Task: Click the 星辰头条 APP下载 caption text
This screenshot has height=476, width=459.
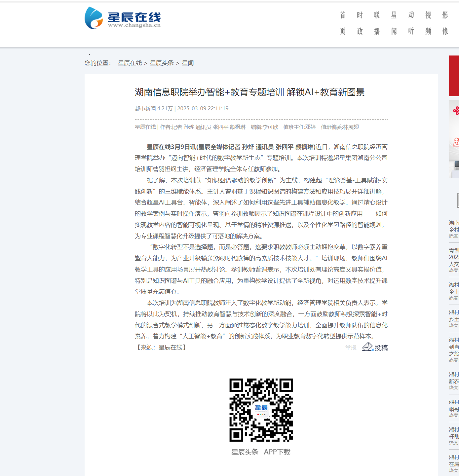Action: click(x=261, y=452)
